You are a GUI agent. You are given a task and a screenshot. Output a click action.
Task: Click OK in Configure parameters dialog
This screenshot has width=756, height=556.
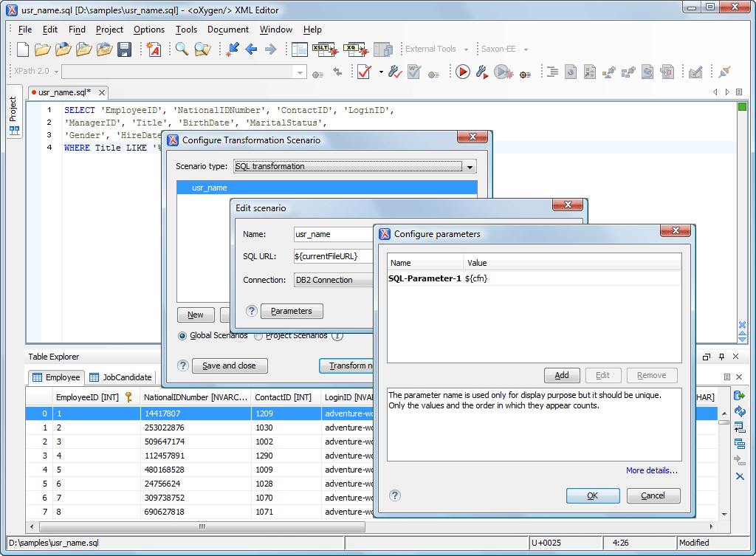pos(593,495)
